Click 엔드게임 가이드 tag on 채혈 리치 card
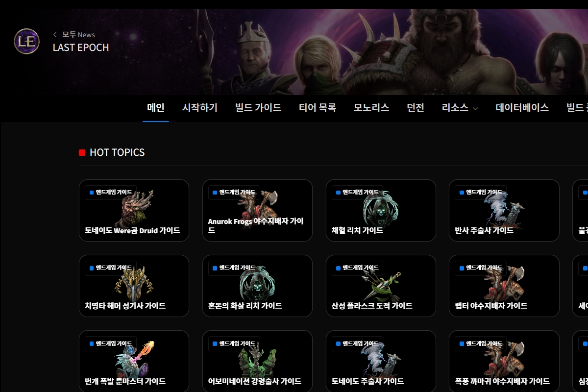 (357, 193)
